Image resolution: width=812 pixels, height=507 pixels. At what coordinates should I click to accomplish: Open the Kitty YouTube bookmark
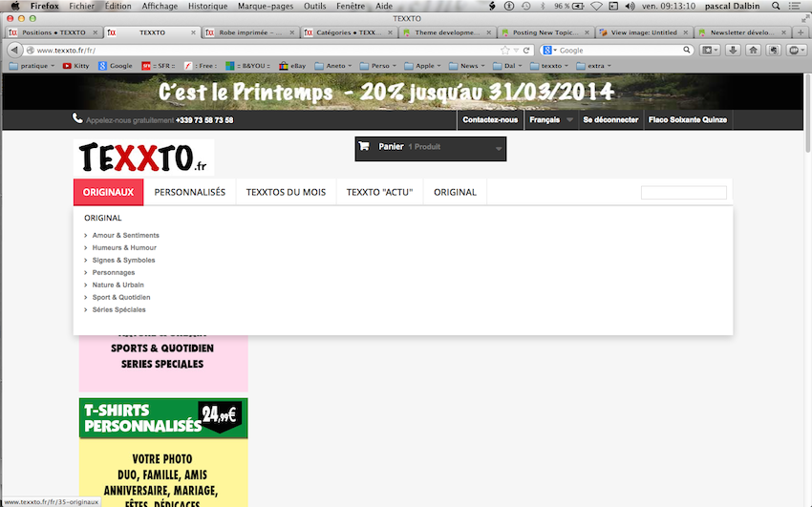tap(75, 66)
